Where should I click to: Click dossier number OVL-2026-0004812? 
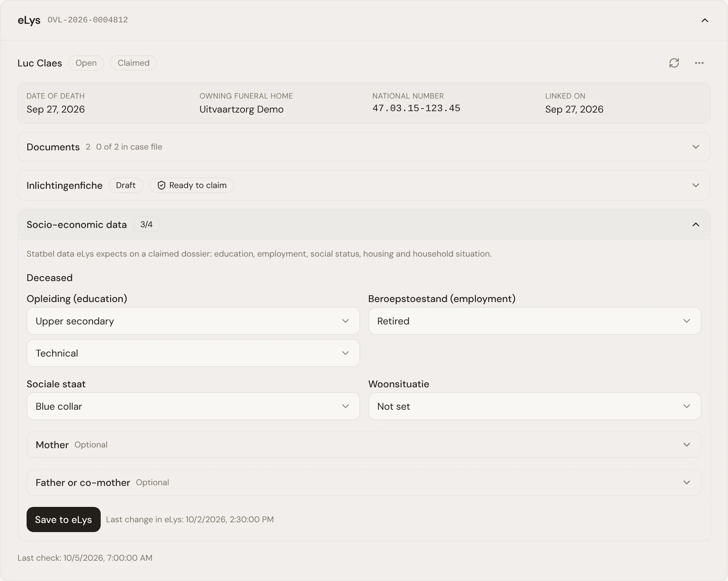click(88, 20)
